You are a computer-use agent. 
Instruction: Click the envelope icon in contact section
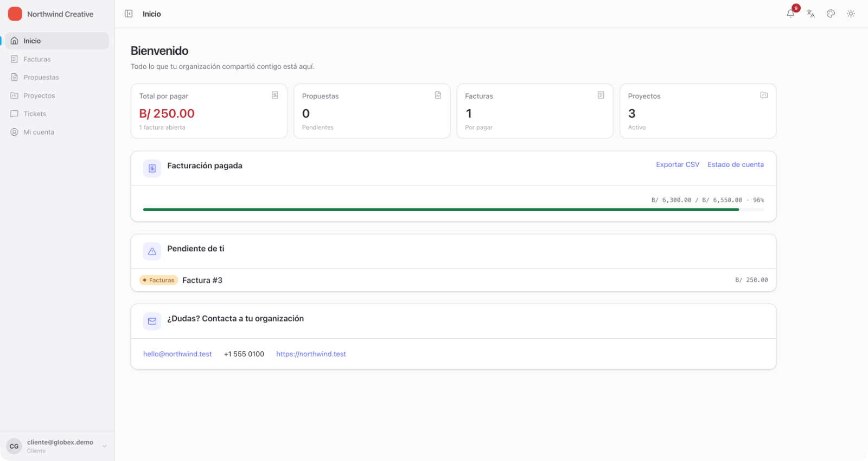point(152,321)
